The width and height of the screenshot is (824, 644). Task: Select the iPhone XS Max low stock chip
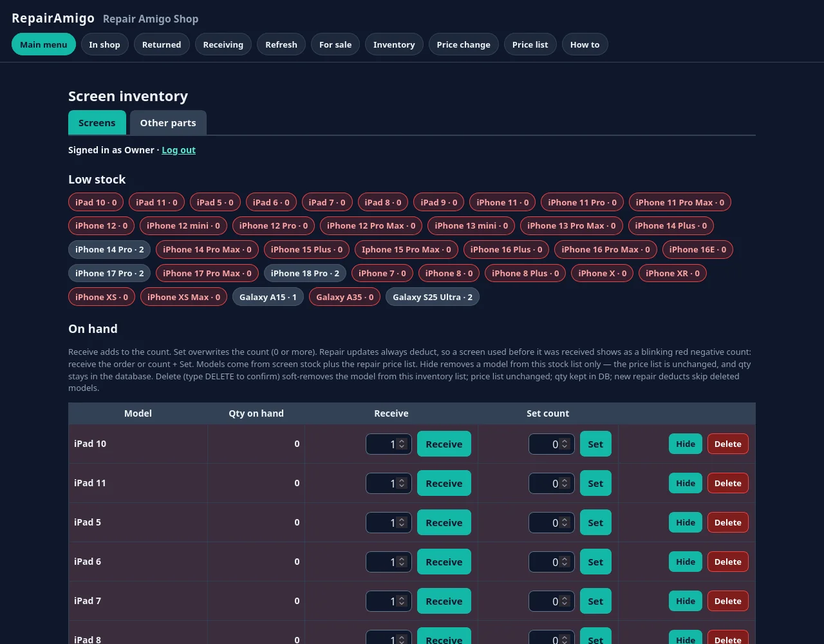pos(183,297)
